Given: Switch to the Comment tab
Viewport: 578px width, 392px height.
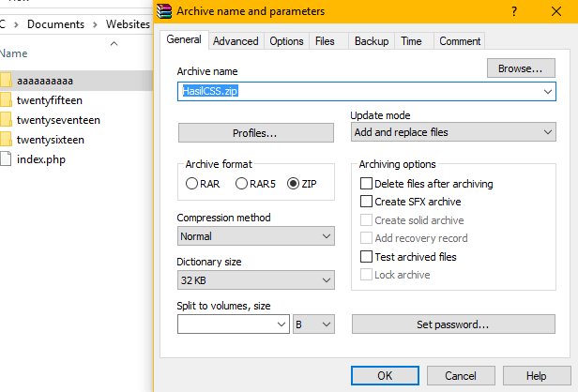Looking at the screenshot, I should (460, 41).
